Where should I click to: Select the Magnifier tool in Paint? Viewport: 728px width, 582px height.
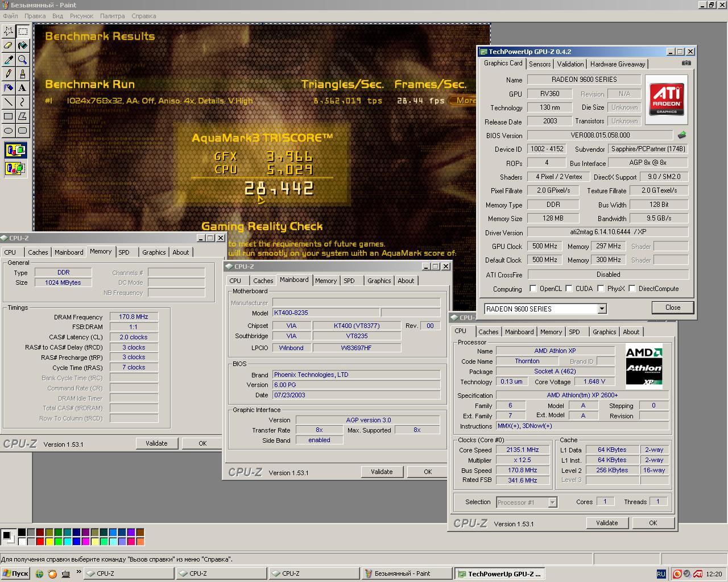pyautogui.click(x=23, y=60)
